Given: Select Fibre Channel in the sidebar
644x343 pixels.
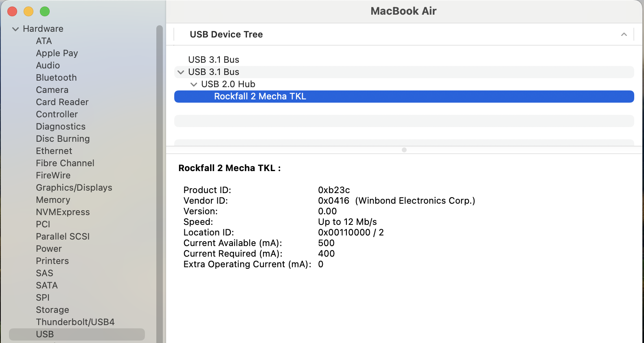Looking at the screenshot, I should click(x=65, y=163).
